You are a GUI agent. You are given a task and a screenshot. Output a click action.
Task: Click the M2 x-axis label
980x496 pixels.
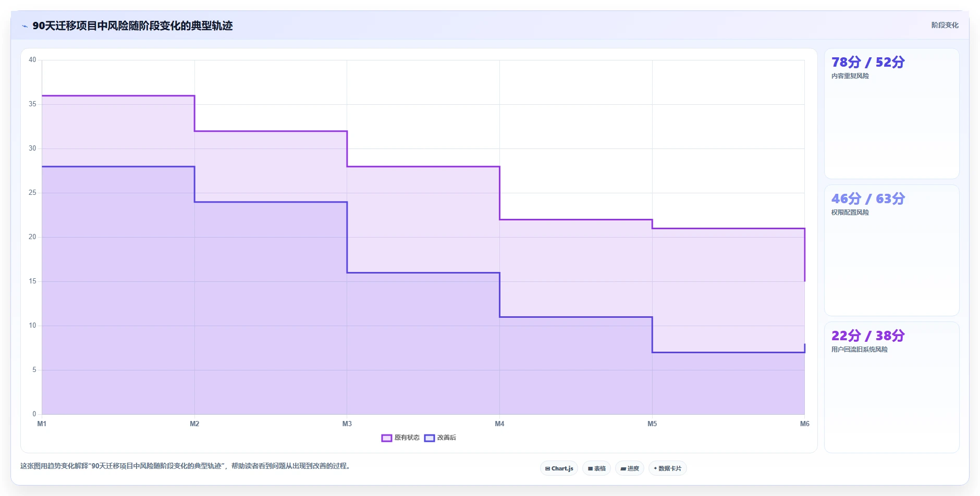click(194, 424)
